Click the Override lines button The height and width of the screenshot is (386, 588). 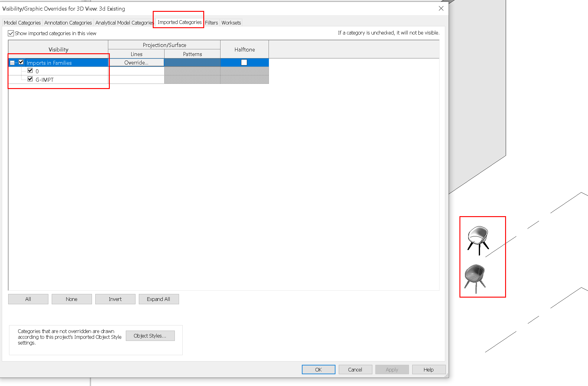(136, 62)
